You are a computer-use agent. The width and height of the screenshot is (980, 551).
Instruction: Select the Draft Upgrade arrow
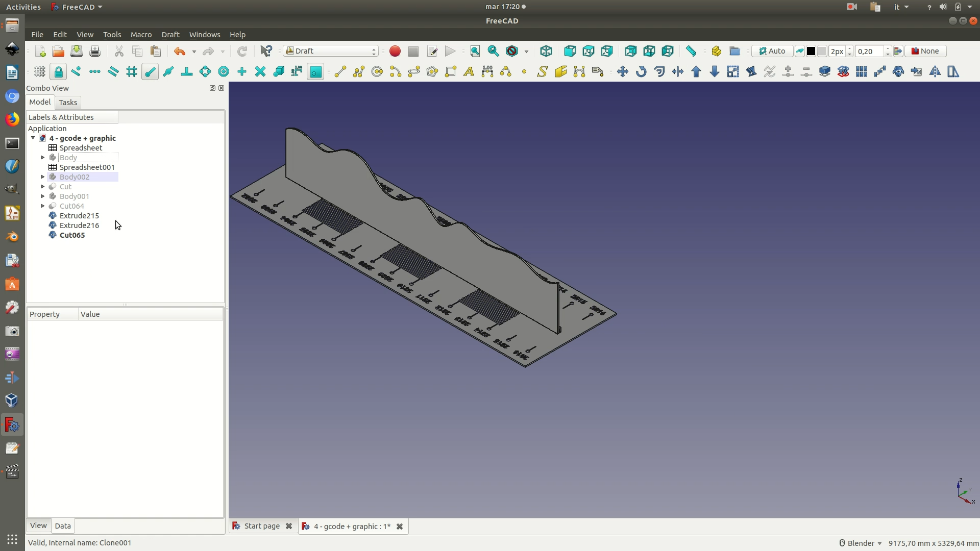tap(696, 71)
